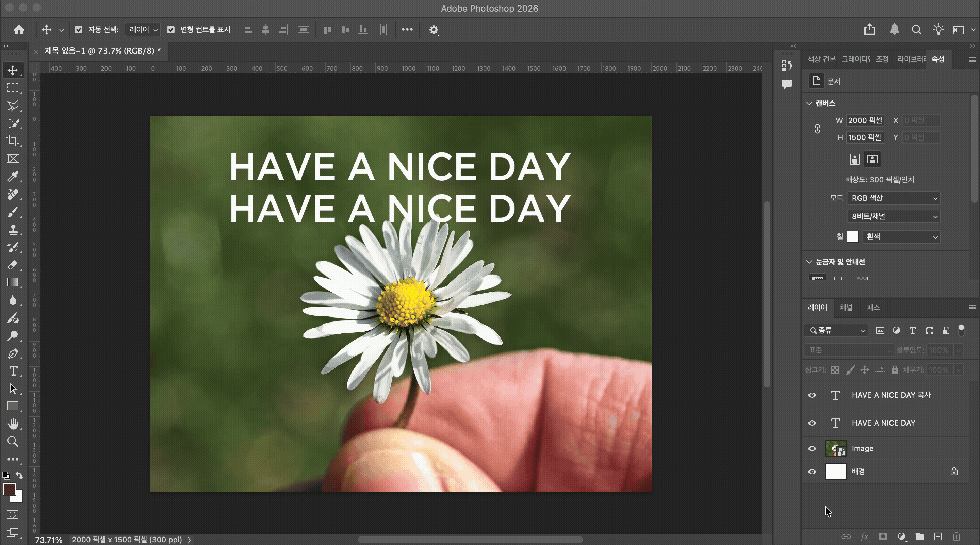
Task: Select the Hand tool
Action: coord(13,424)
